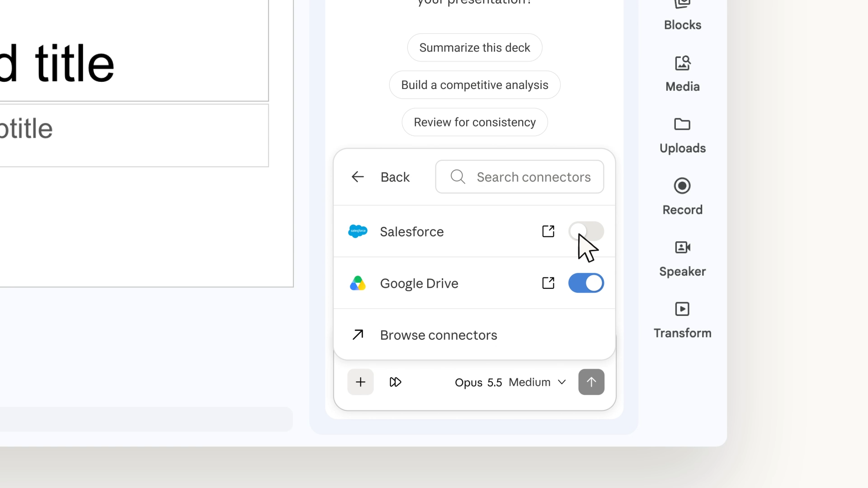Go Back from connectors list
868x488 pixels.
[380, 177]
